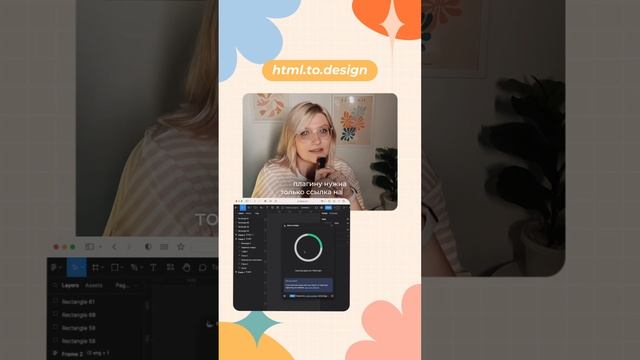Select the Text tool
The height and width of the screenshot is (360, 640).
point(153,267)
